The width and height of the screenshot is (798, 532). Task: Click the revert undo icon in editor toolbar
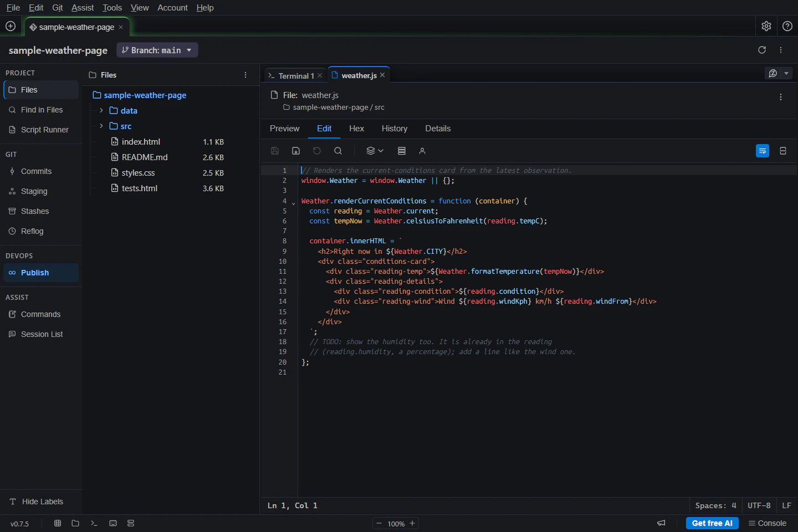tap(317, 151)
